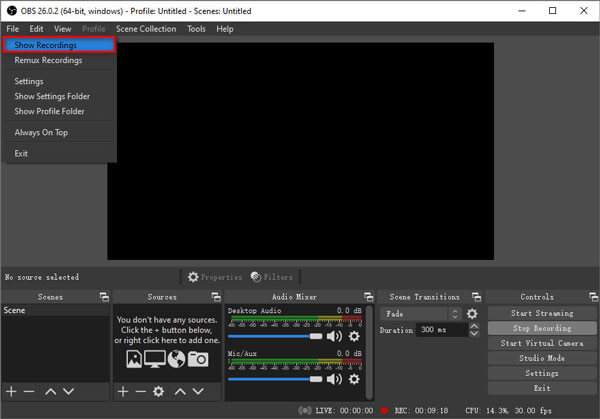
Task: Click Start Virtual Camera button
Action: pyautogui.click(x=542, y=343)
